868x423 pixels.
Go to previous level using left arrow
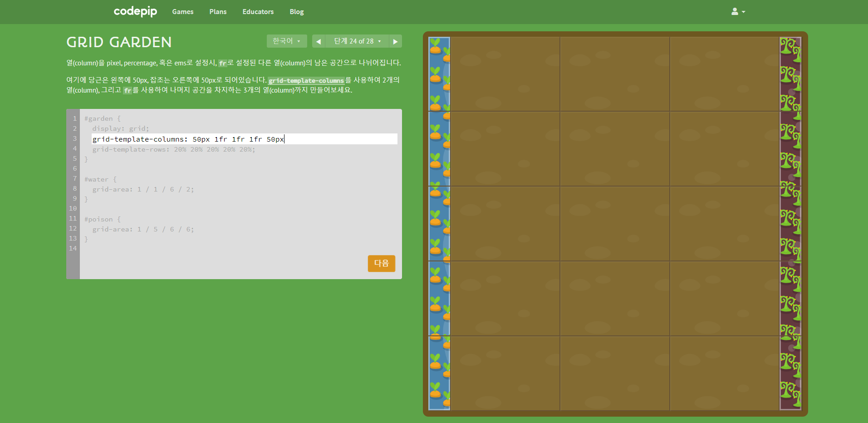pos(319,41)
